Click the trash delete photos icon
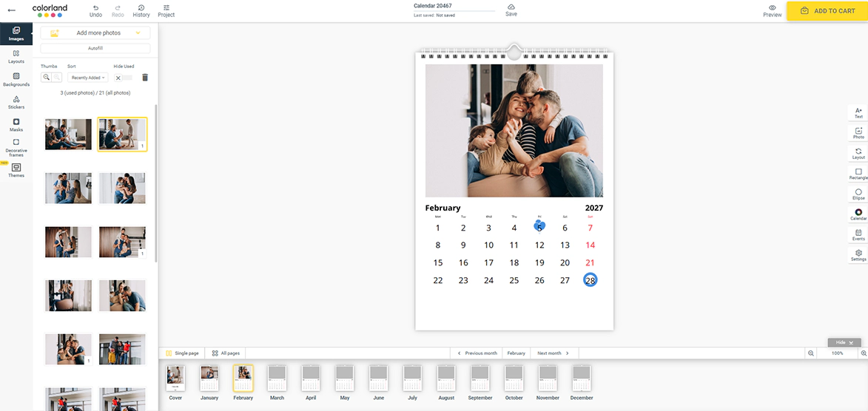Image resolution: width=868 pixels, height=411 pixels. 145,78
